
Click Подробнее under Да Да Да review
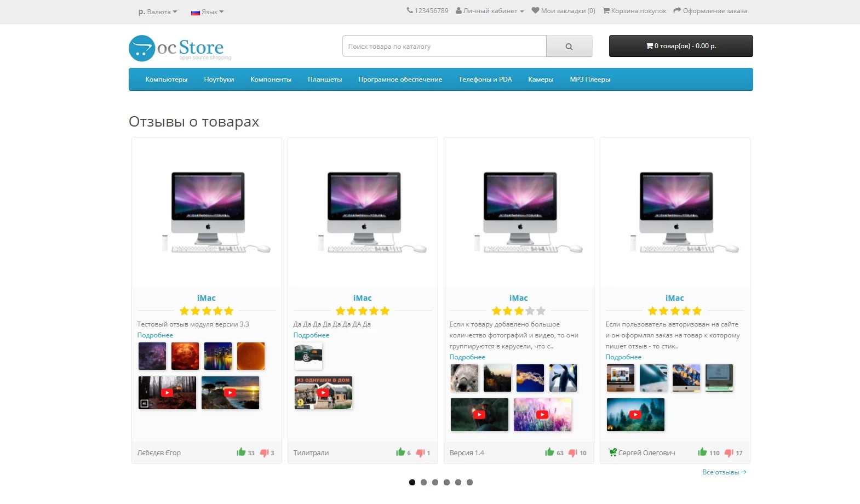[x=311, y=335]
